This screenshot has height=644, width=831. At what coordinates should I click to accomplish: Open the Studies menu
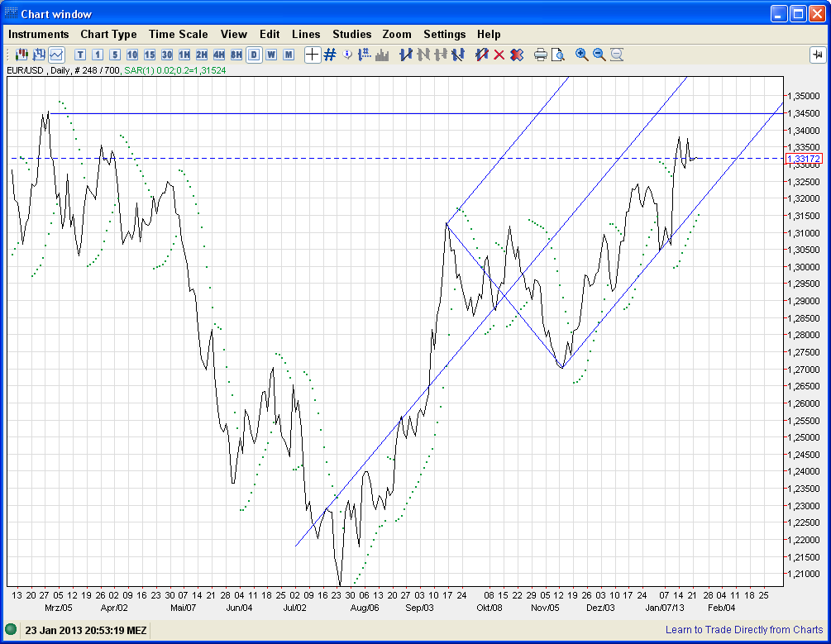[x=351, y=34]
